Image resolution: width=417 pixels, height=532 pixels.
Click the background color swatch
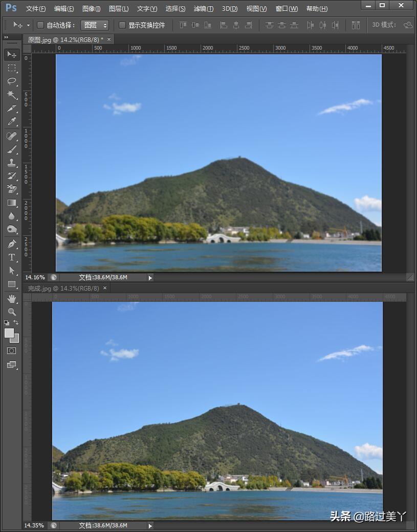click(x=15, y=339)
